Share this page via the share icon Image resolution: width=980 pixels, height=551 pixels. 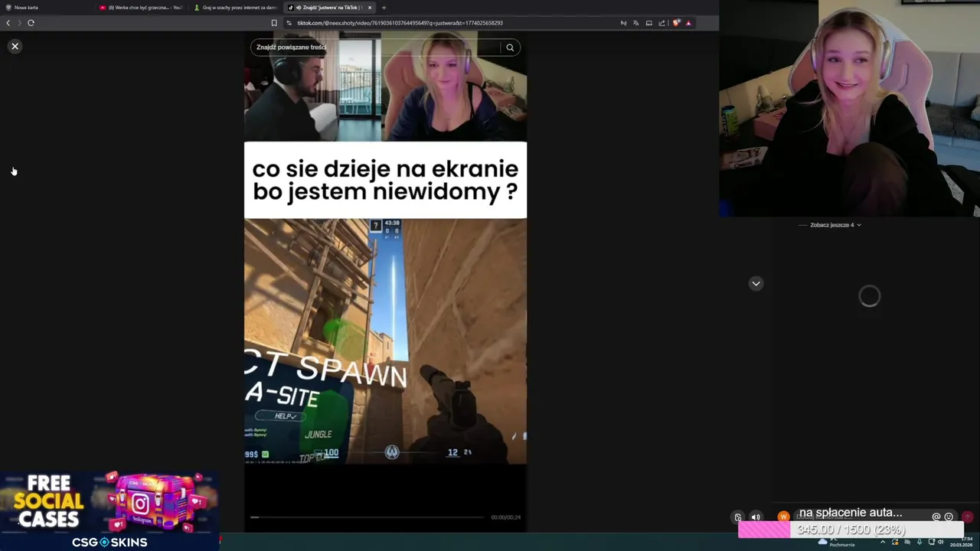pyautogui.click(x=661, y=23)
